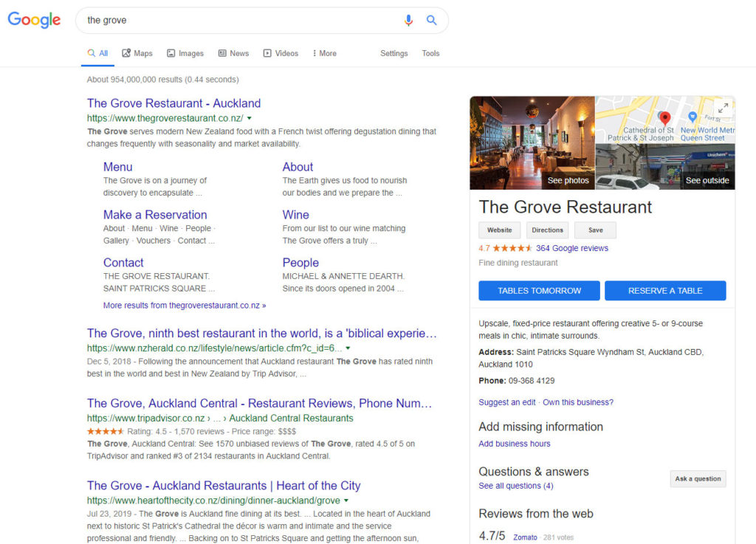Open the Heart of the City result
Image resolution: width=756 pixels, height=544 pixels.
224,486
